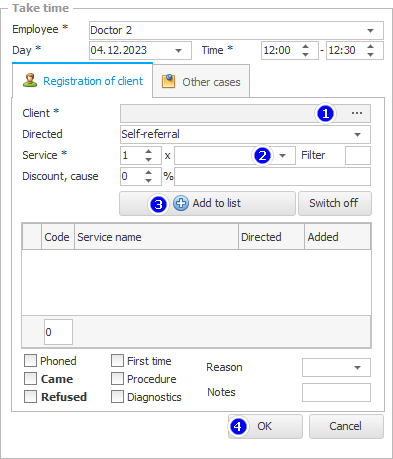This screenshot has height=459, width=393.
Task: Open the Day date picker dropdown arrow
Action: pyautogui.click(x=178, y=51)
